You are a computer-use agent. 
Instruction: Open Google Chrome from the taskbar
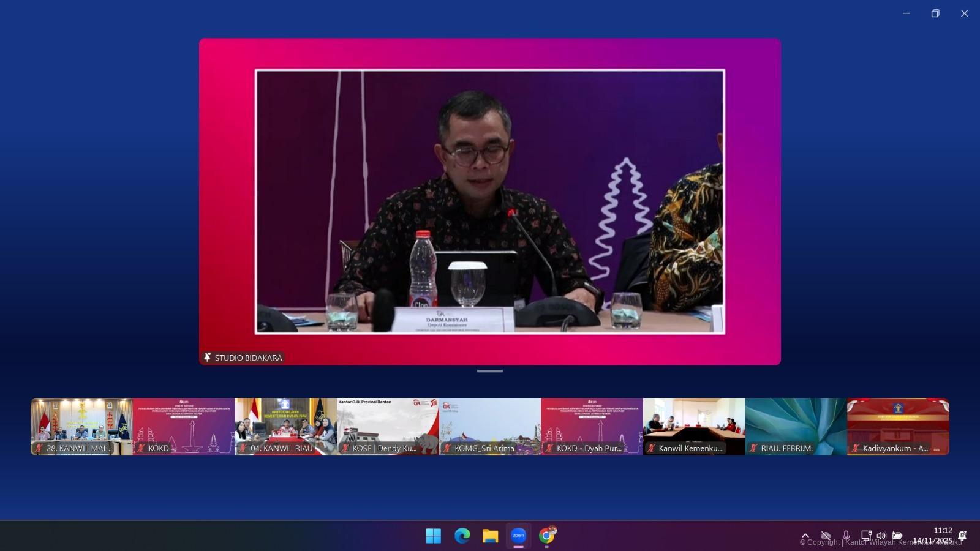click(547, 536)
